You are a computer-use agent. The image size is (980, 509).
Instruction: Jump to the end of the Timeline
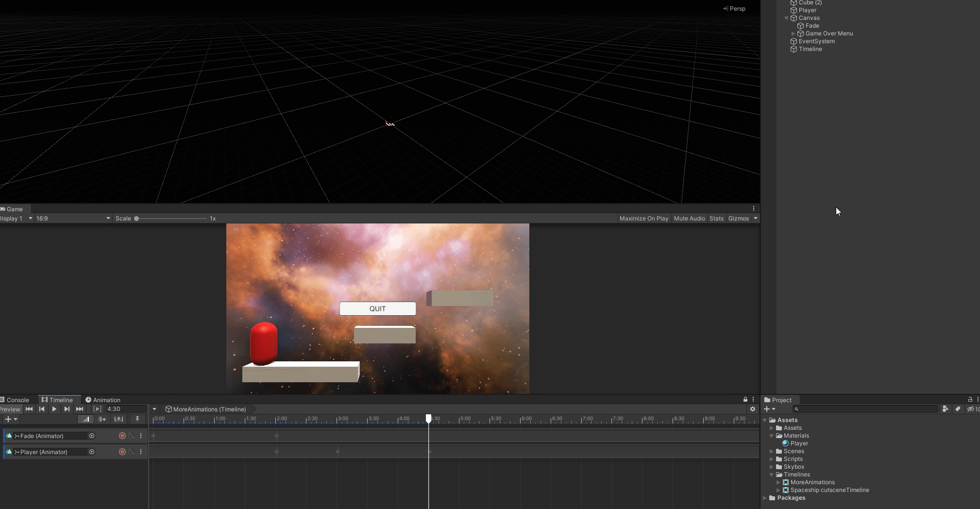[x=80, y=409]
